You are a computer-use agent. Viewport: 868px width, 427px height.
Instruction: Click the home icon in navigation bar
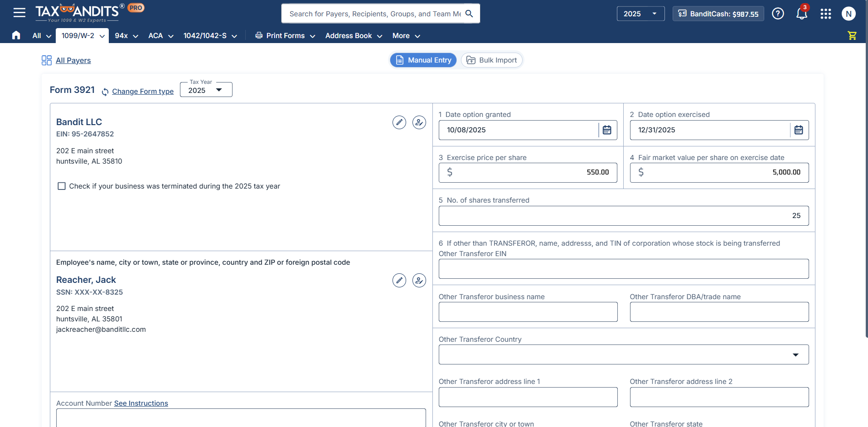point(16,35)
